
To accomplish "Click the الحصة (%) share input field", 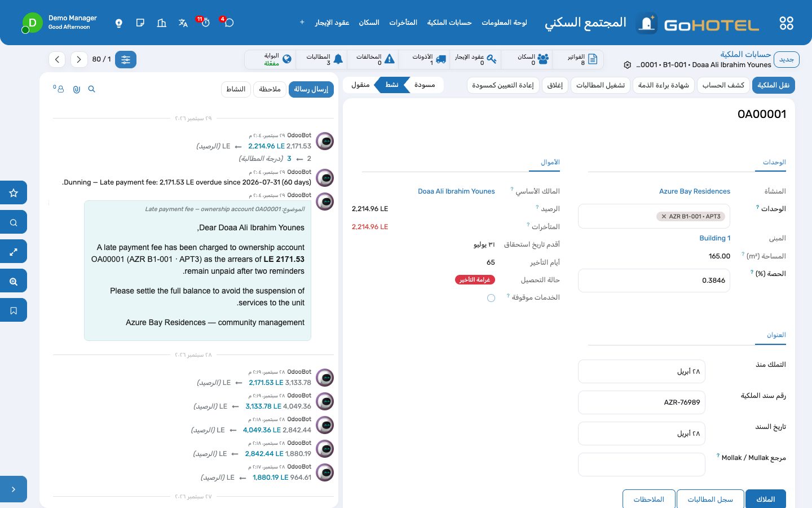I will [x=654, y=281].
